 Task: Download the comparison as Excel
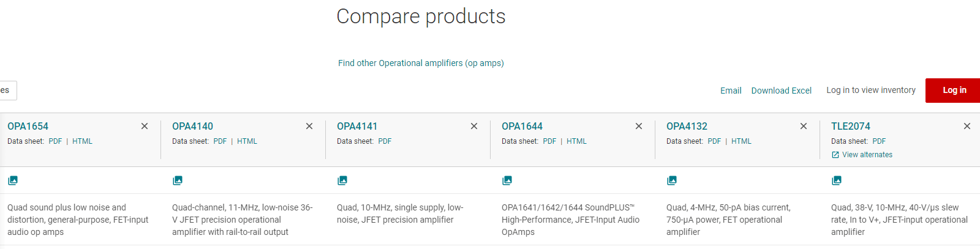click(x=782, y=91)
